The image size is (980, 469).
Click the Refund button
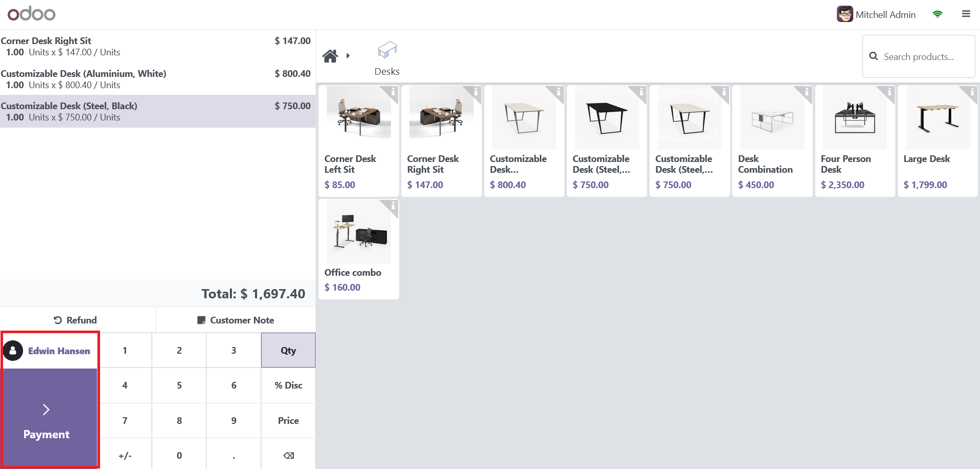tap(76, 320)
